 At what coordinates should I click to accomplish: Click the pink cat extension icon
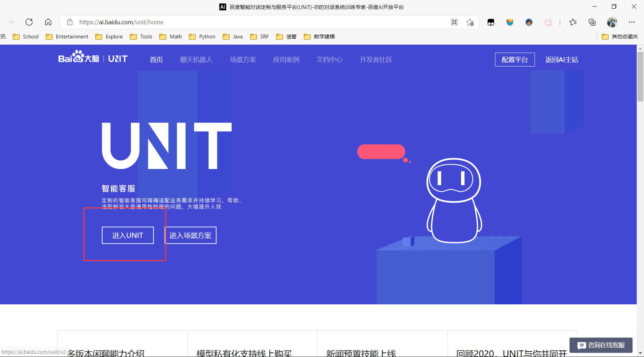[548, 22]
